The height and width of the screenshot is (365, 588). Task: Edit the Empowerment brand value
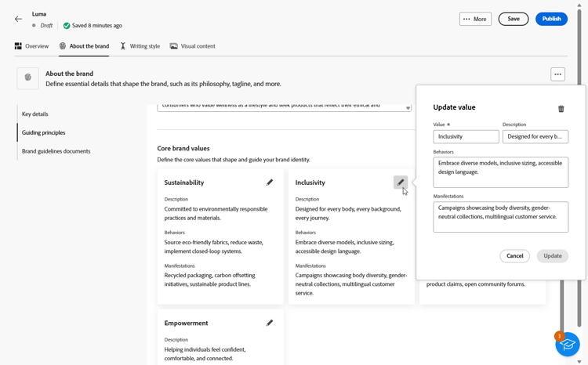point(270,323)
